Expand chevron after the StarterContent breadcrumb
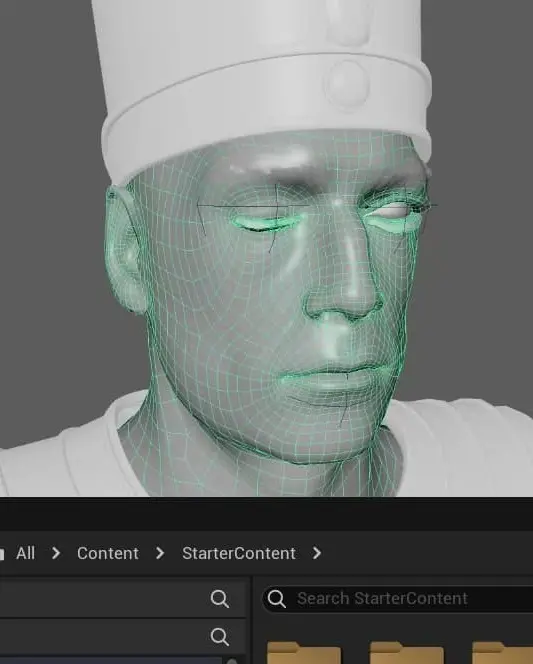This screenshot has width=533, height=664. pos(317,553)
